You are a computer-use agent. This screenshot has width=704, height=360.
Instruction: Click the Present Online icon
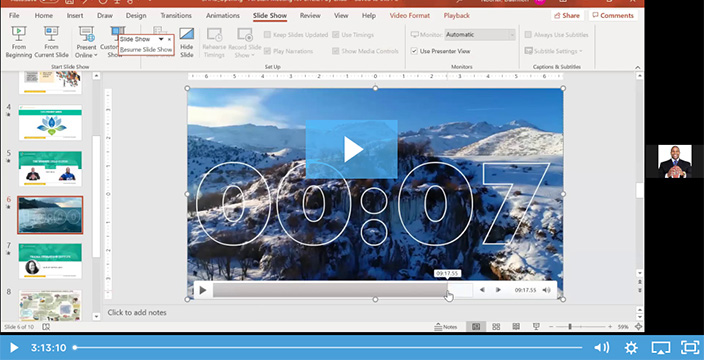click(86, 35)
